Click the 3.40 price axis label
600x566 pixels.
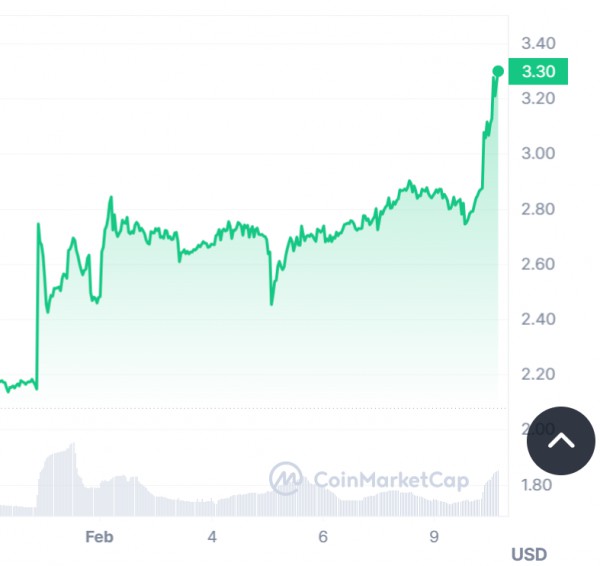click(x=538, y=43)
